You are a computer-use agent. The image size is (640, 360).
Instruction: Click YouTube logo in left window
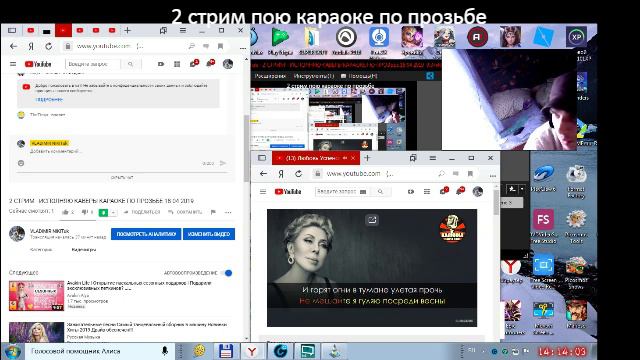(38, 64)
